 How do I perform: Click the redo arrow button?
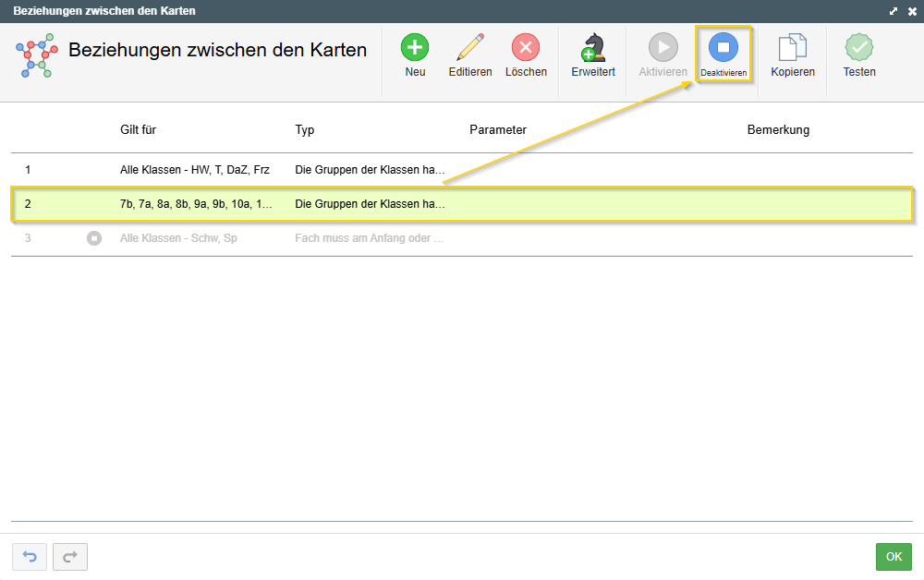(70, 556)
